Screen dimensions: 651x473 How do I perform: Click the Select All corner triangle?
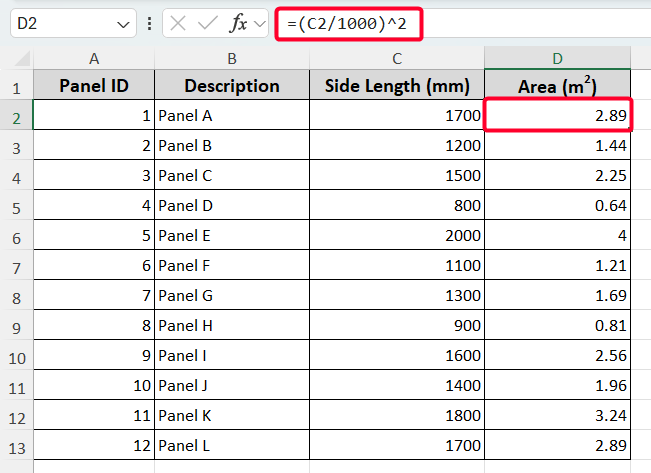(17, 58)
